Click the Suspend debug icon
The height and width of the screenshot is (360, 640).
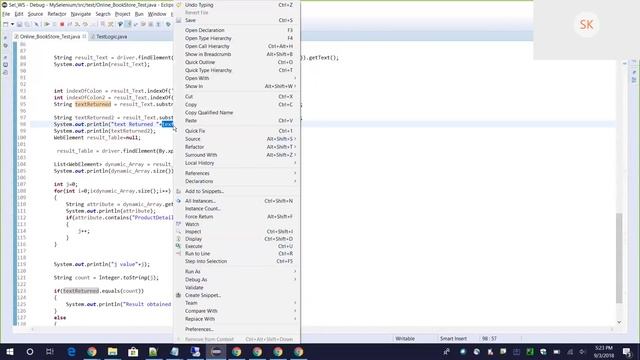click(54, 24)
